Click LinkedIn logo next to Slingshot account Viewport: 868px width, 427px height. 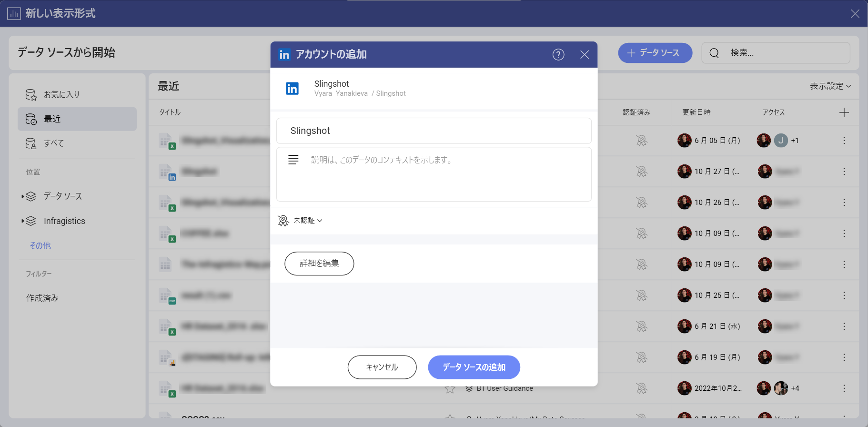coord(292,89)
